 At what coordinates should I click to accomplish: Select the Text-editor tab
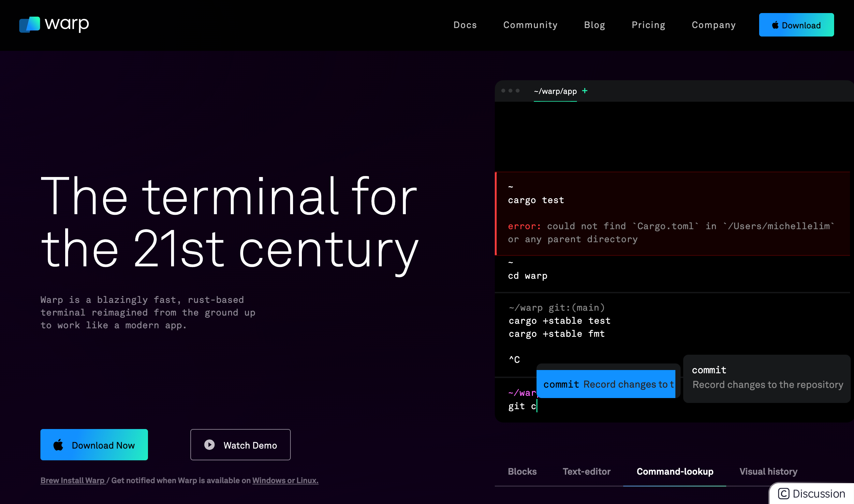pyautogui.click(x=586, y=471)
